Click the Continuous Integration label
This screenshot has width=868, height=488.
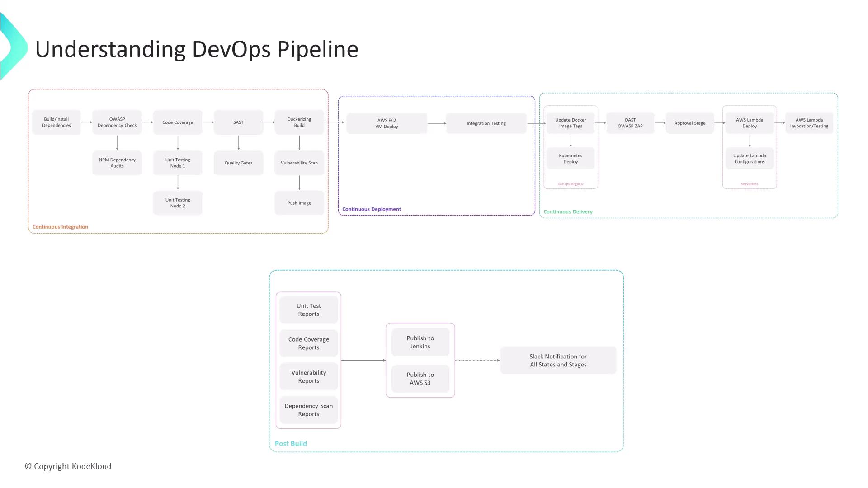tap(60, 227)
